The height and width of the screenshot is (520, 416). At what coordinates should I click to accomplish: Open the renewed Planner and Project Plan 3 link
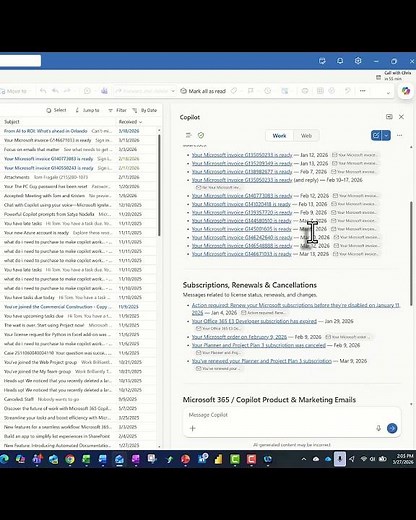click(262, 361)
